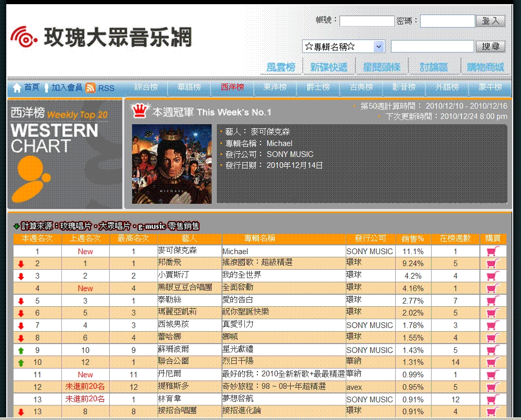Screen dimensions: 521x420
Task: Click the 在榜週數 column header
Action: (455, 239)
